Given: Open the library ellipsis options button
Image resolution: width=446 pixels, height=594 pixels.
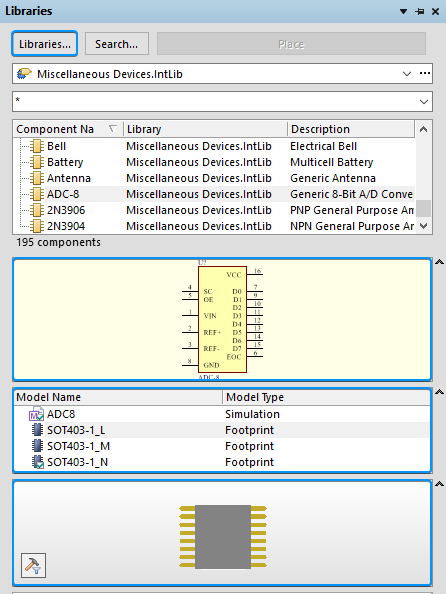Looking at the screenshot, I should (x=425, y=73).
